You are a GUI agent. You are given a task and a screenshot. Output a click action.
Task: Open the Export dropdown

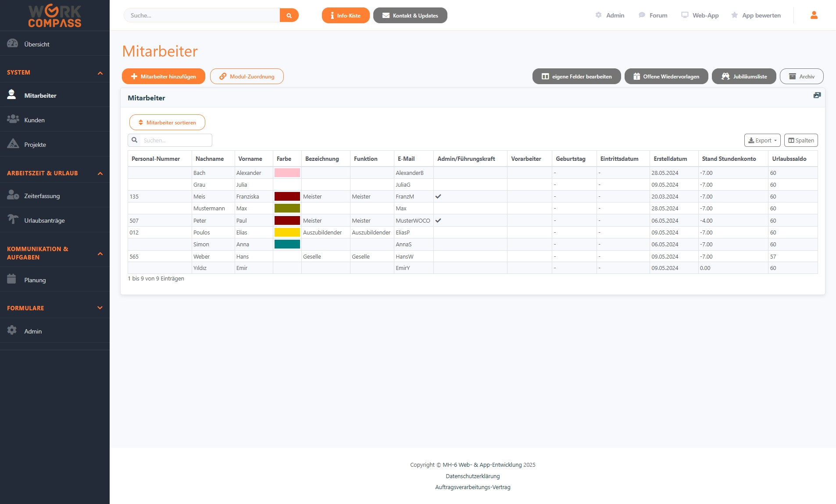coord(762,140)
